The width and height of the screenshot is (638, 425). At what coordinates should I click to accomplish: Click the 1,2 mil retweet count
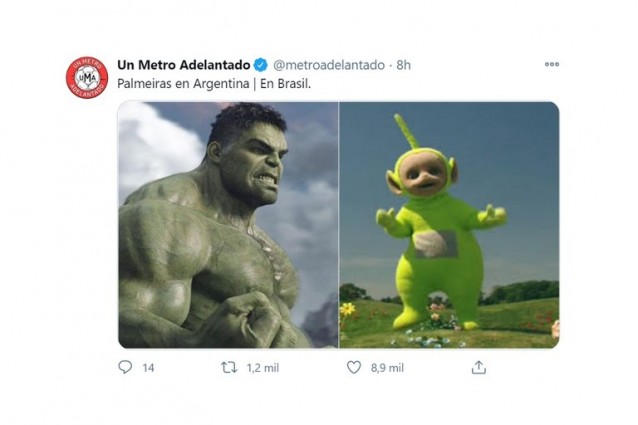pyautogui.click(x=263, y=368)
